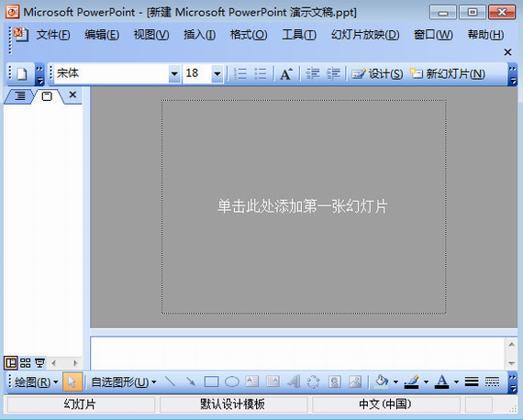Image resolution: width=523 pixels, height=420 pixels.
Task: Select the Oval drawing tool
Action: [x=232, y=381]
